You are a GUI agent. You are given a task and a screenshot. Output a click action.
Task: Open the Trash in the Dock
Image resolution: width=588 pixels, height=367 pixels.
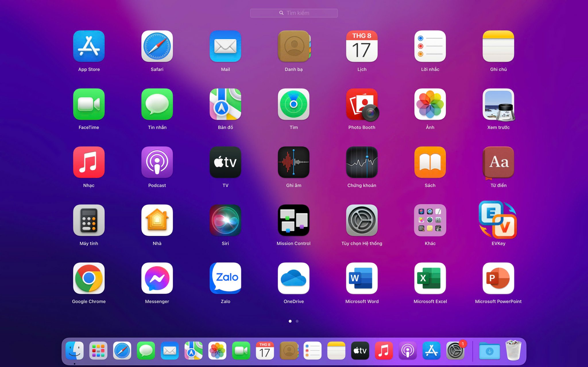coord(513,351)
